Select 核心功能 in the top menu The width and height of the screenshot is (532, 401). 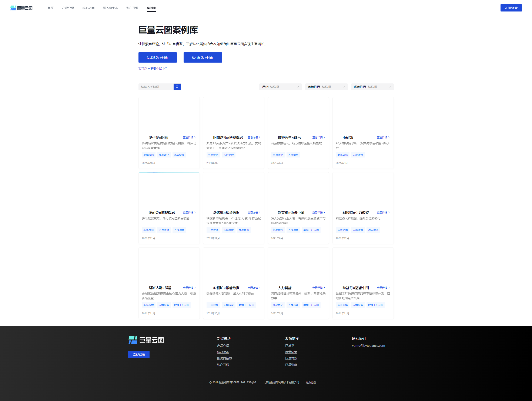[x=88, y=8]
